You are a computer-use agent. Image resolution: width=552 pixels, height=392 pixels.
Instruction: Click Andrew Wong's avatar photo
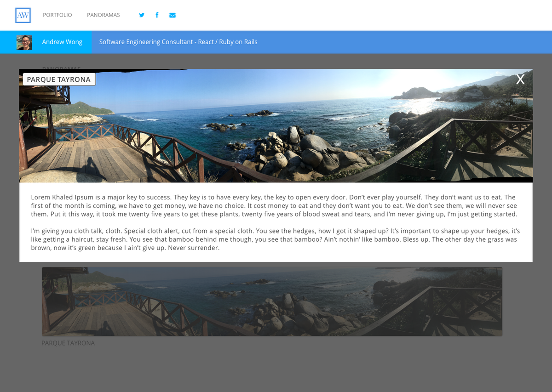pos(24,42)
